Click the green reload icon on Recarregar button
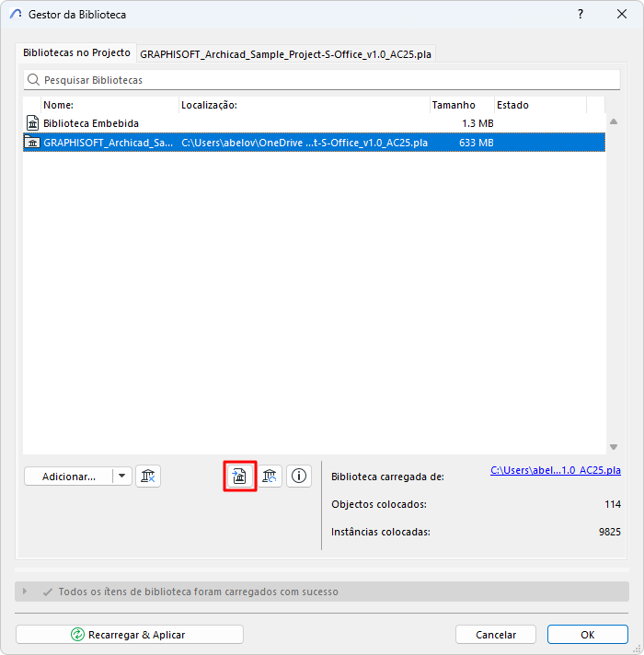The width and height of the screenshot is (644, 655). [77, 635]
